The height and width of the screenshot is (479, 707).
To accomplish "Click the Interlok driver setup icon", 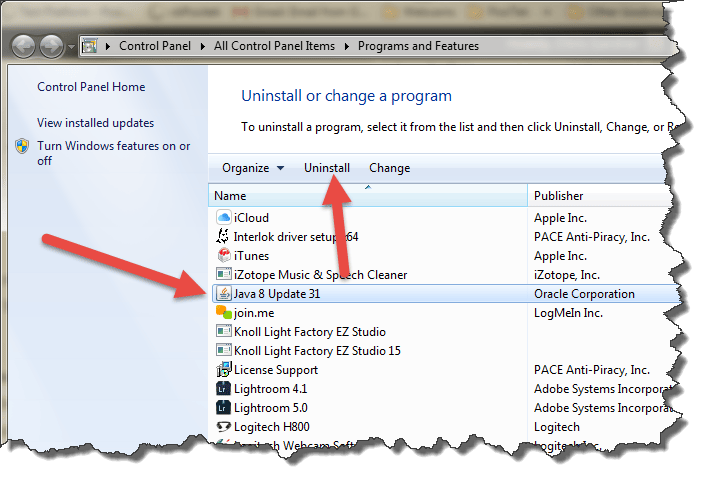I will 223,236.
